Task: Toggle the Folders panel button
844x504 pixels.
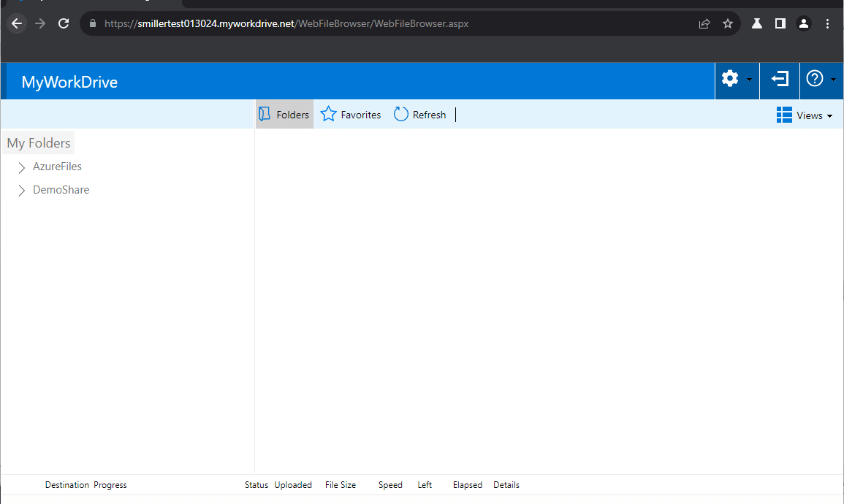Action: coord(284,115)
